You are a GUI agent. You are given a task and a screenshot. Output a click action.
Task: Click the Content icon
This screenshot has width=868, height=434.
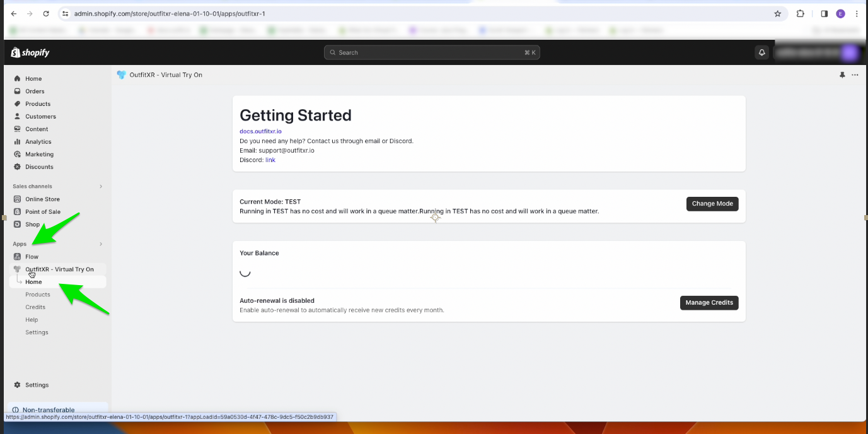pyautogui.click(x=17, y=129)
